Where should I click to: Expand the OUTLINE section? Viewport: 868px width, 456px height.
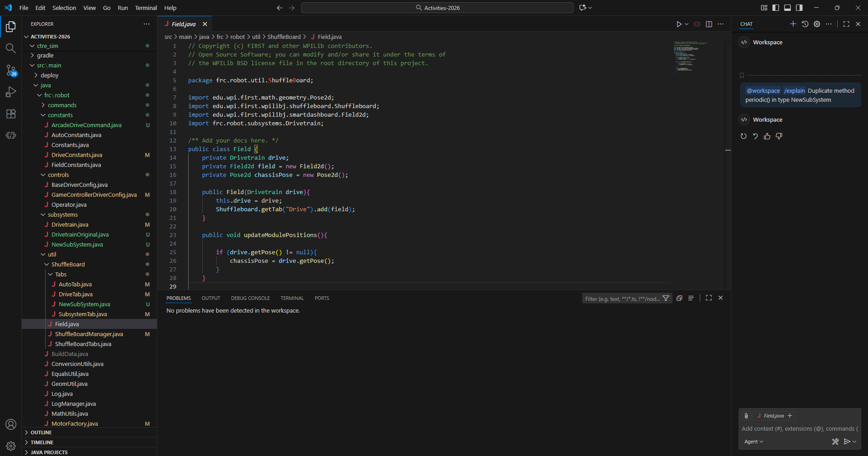point(41,432)
